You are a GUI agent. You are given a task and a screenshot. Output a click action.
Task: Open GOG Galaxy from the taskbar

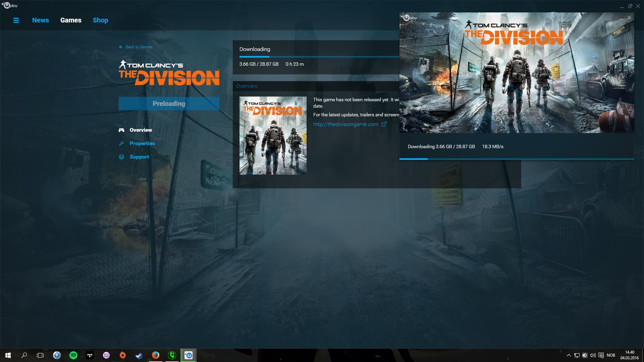click(106, 355)
